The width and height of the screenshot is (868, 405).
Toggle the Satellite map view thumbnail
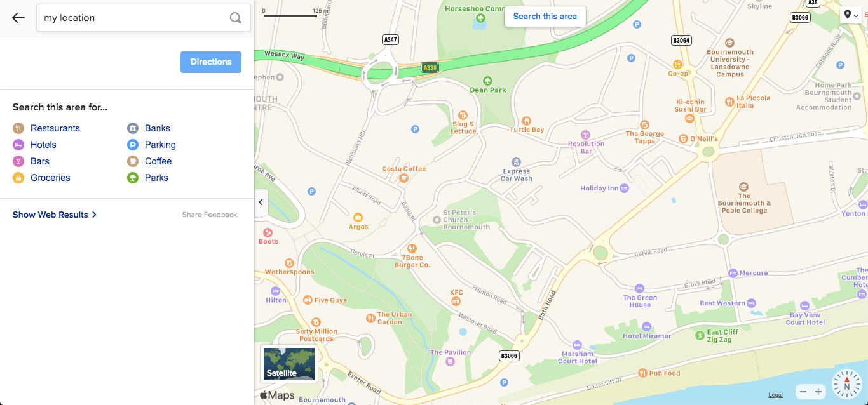(289, 364)
